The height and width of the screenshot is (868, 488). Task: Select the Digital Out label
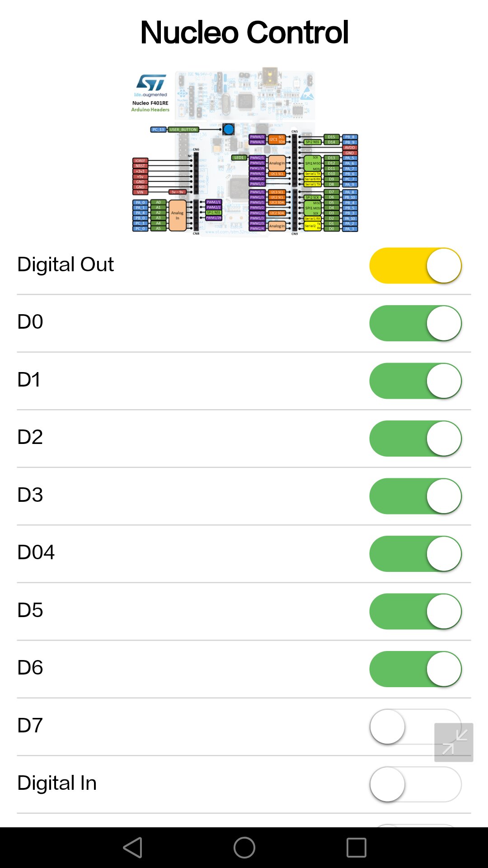[x=66, y=264]
